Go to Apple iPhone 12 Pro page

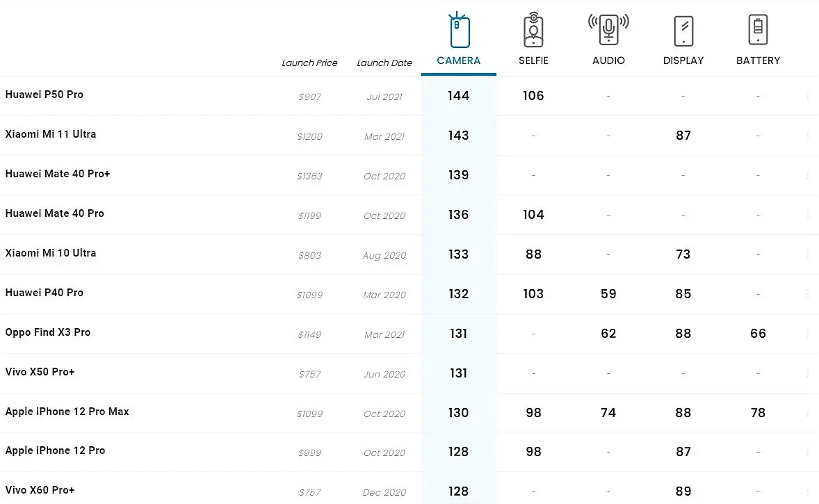56,450
